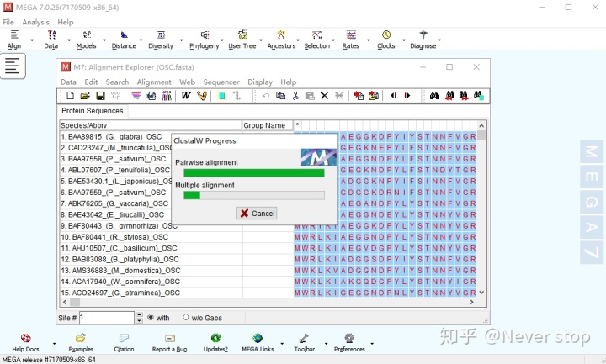This screenshot has width=606, height=364.
Task: Open the Examples folder icon
Action: 81,342
